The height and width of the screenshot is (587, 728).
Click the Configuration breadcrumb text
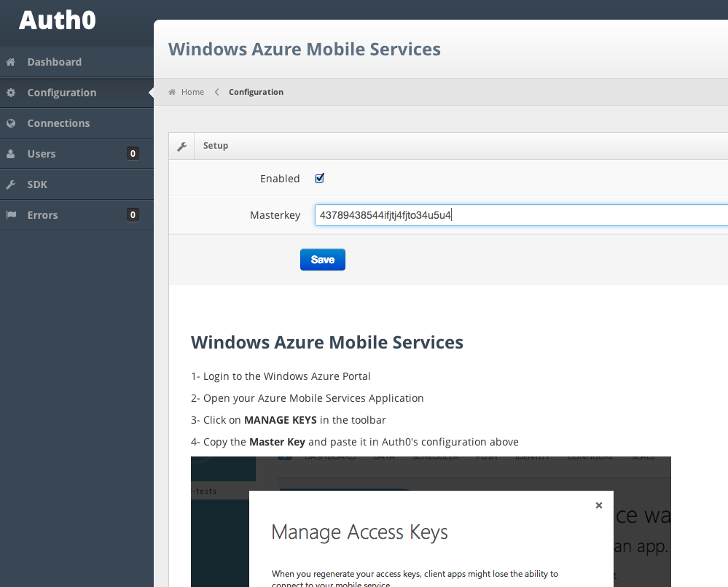[256, 92]
